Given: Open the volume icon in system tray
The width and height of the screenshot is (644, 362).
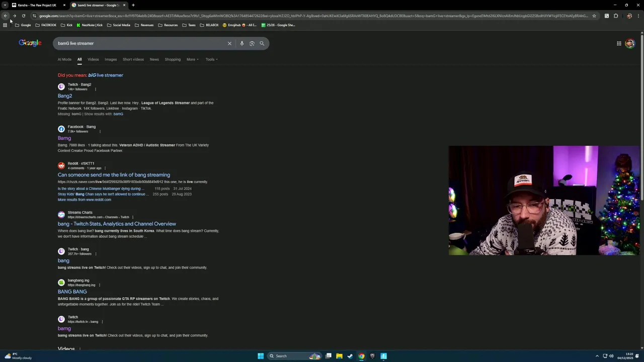Looking at the screenshot, I should pyautogui.click(x=611, y=356).
